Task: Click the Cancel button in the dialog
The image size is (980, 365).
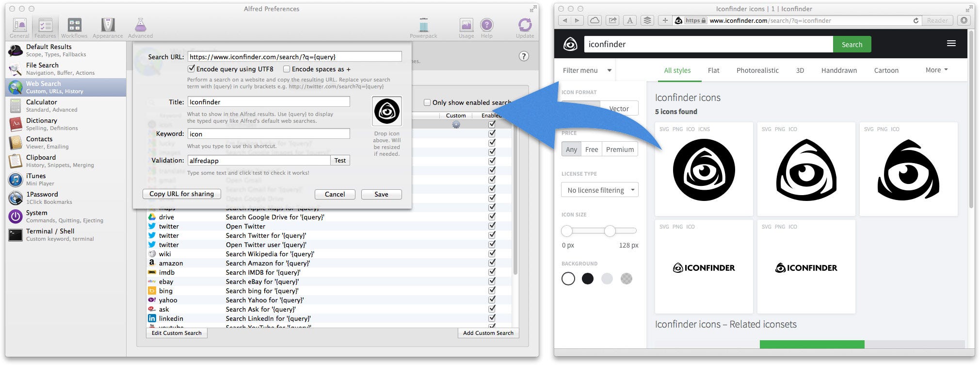Action: click(x=335, y=194)
